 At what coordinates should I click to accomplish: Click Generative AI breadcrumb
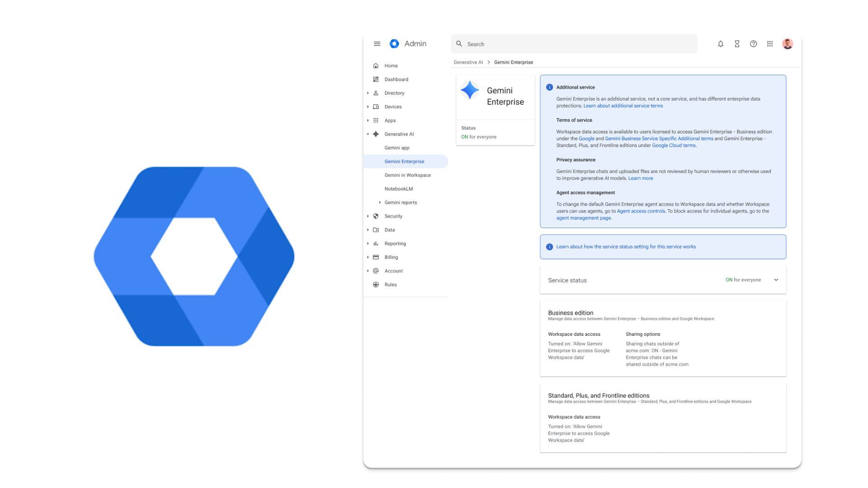[x=468, y=62]
